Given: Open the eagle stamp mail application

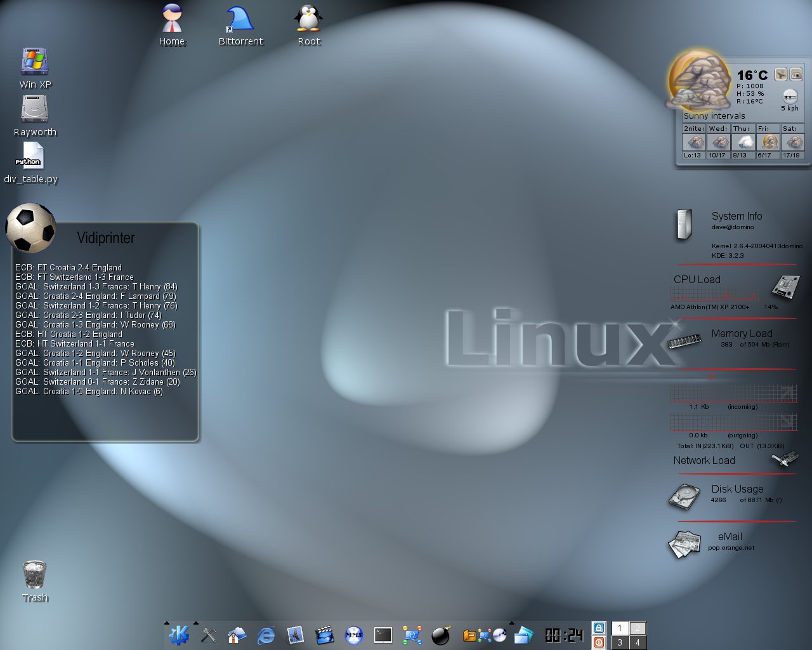Looking at the screenshot, I should tap(295, 635).
